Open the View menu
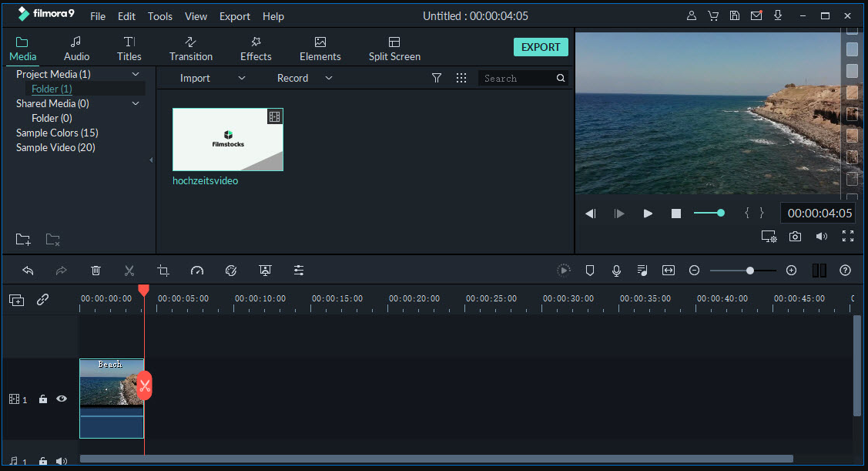Viewport: 868px width, 471px height. pos(196,17)
